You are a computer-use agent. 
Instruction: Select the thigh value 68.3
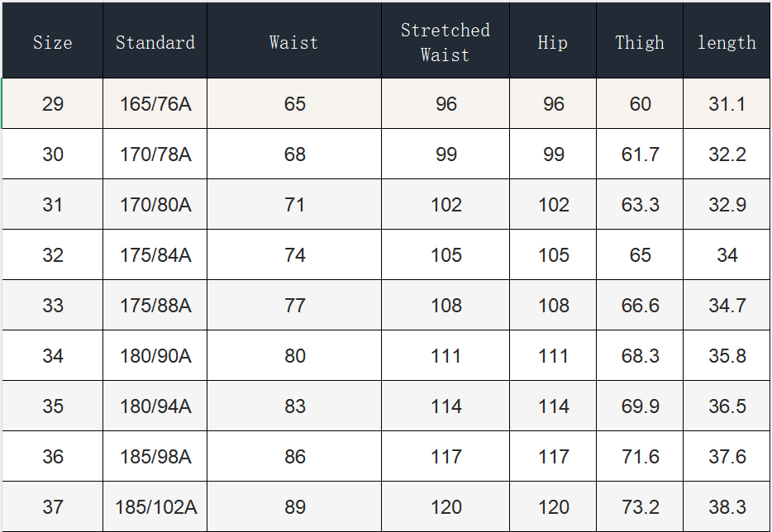[x=640, y=356]
